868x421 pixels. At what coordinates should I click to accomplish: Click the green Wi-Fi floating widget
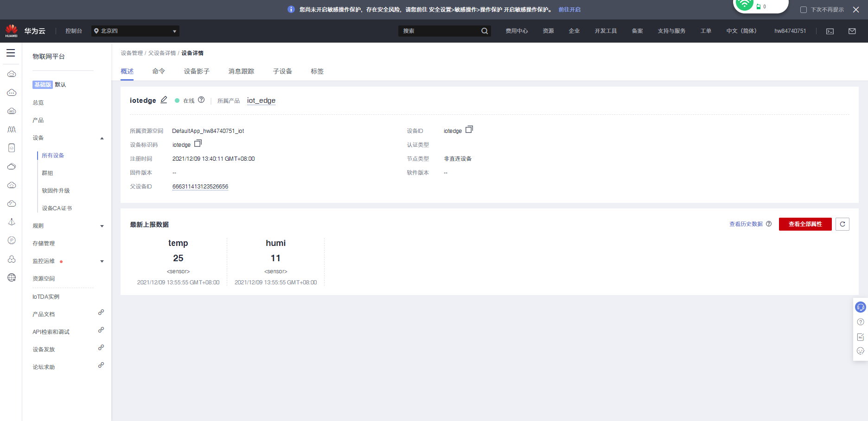[x=745, y=5]
